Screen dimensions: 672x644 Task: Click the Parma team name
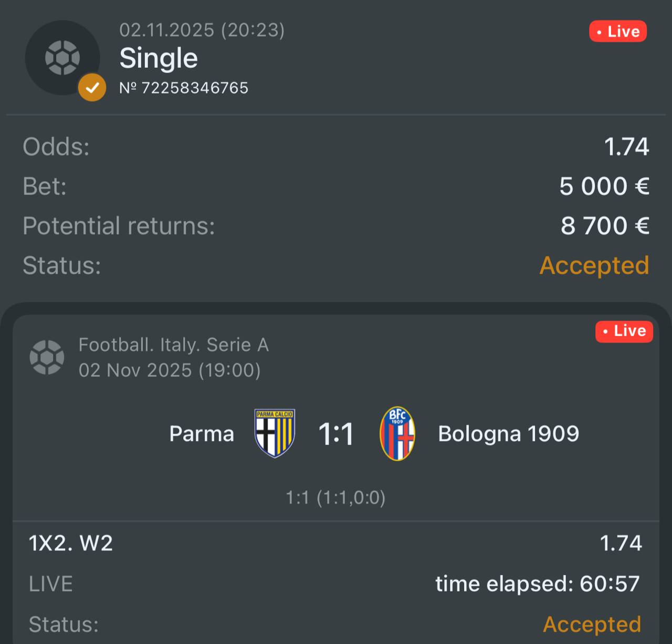202,434
